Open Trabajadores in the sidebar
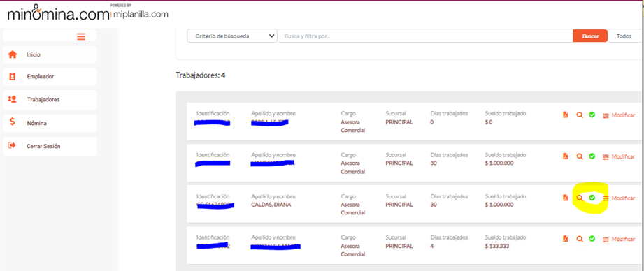Image resolution: width=644 pixels, height=271 pixels. [50, 100]
